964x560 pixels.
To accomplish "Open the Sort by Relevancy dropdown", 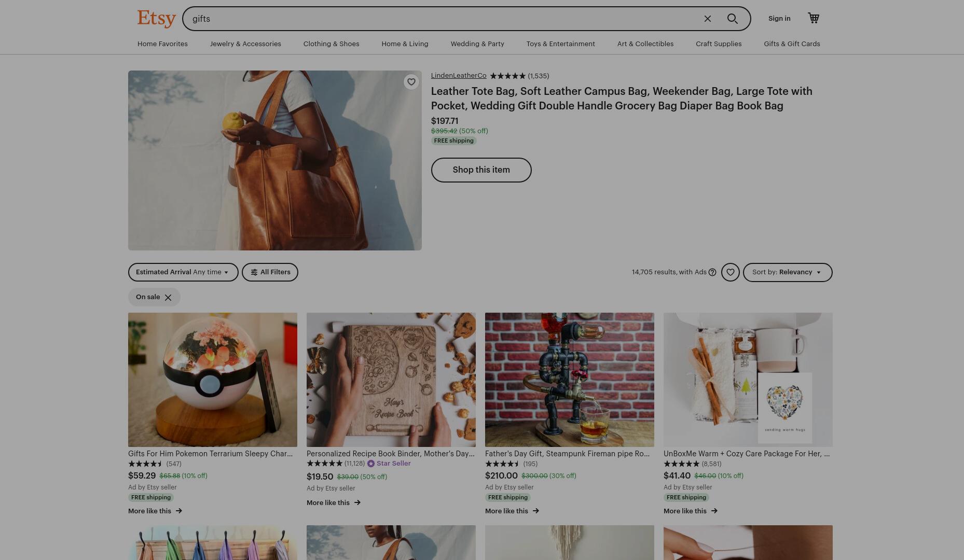I will coord(788,272).
